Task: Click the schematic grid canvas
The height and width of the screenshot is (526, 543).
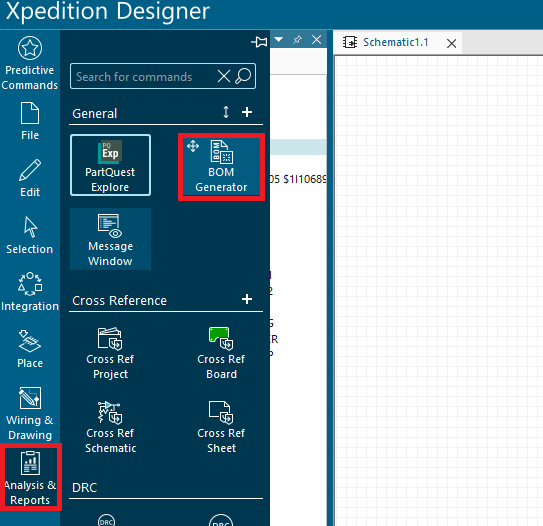Action: pos(438,291)
